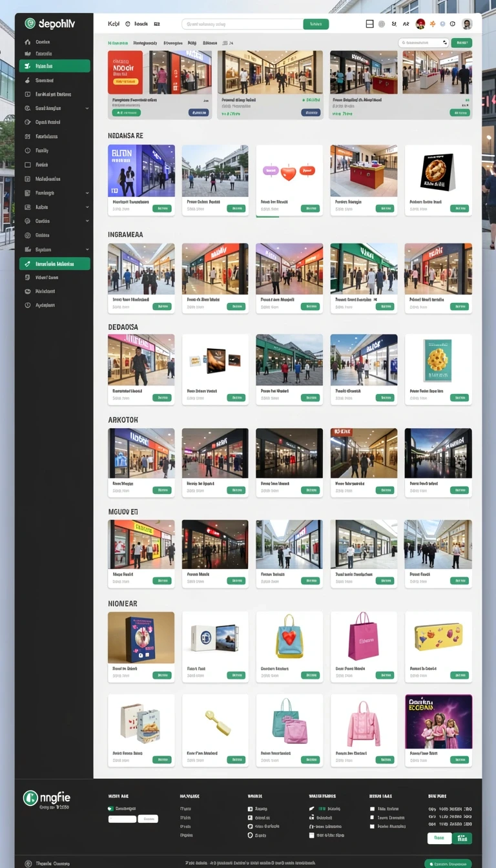The height and width of the screenshot is (868, 496).
Task: Expand the 'Aubos' sidebar row chevron
Action: click(87, 207)
